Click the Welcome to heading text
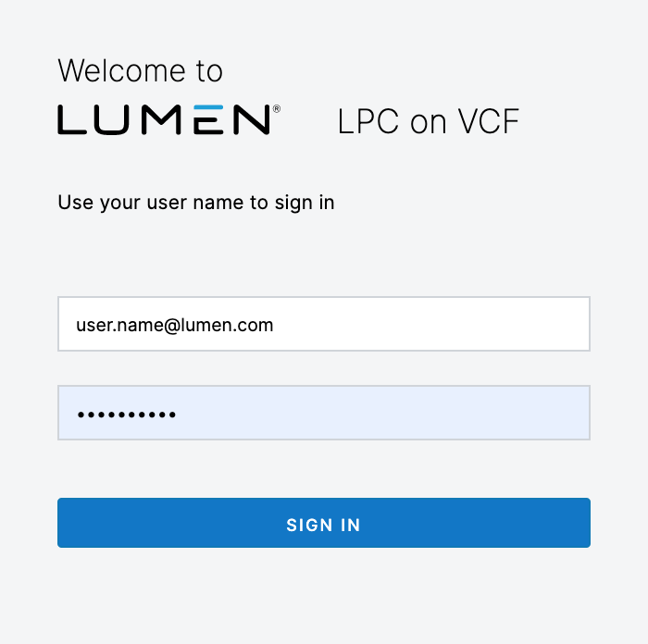This screenshot has width=648, height=644. click(140, 70)
